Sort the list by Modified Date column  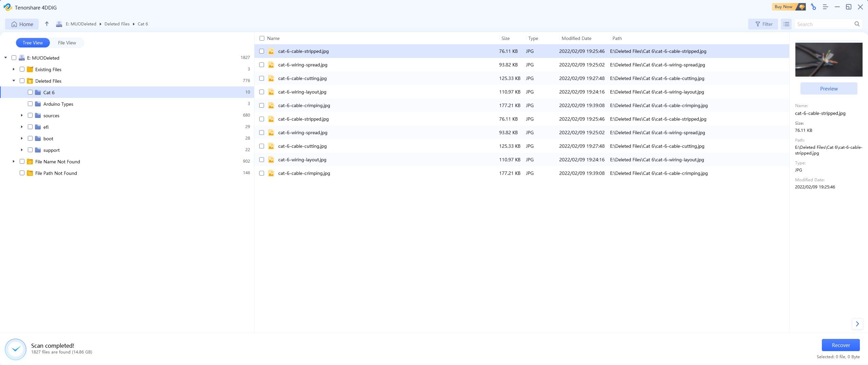coord(576,38)
